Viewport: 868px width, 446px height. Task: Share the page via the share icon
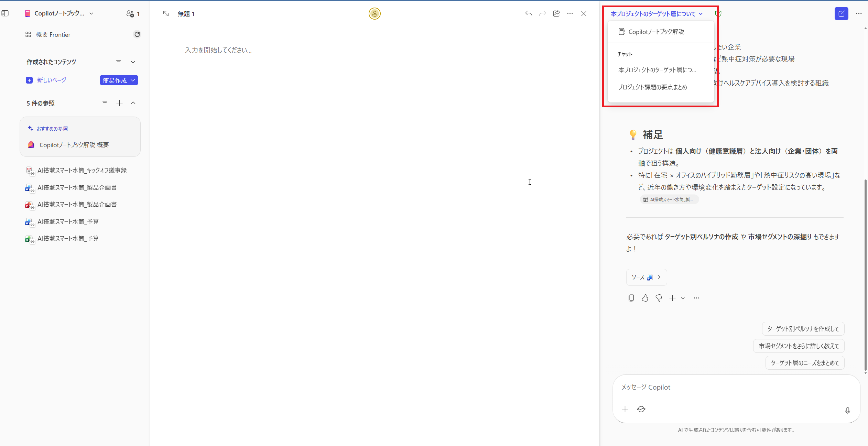coord(556,13)
